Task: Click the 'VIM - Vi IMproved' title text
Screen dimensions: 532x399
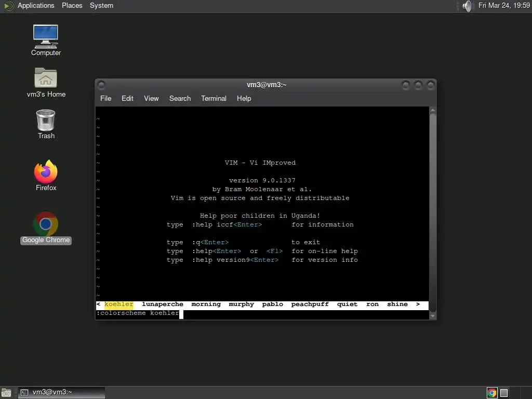Action: (260, 163)
